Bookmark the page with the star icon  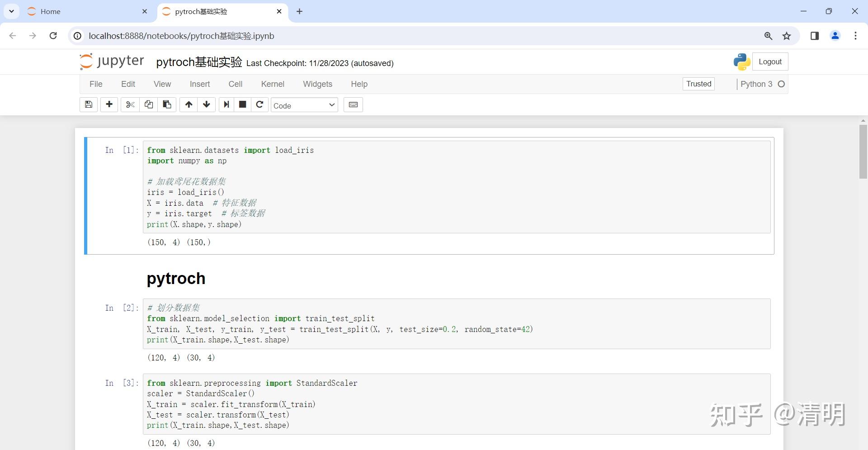(787, 36)
